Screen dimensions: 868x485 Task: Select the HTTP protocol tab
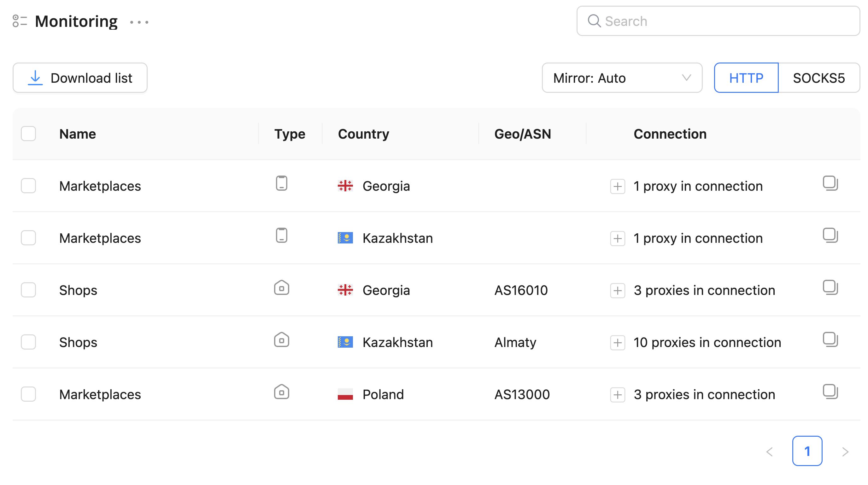[x=746, y=78]
